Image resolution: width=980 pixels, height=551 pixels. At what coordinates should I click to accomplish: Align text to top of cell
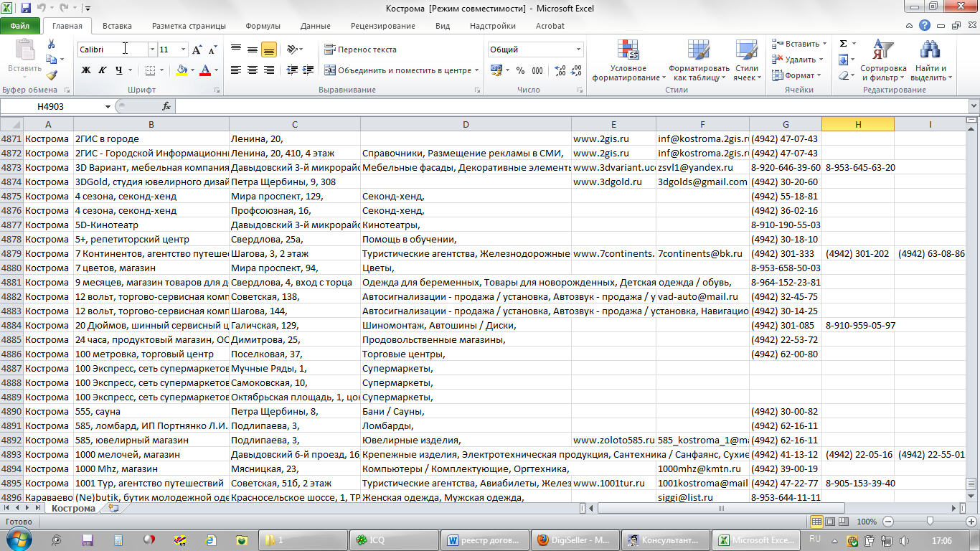coord(236,50)
